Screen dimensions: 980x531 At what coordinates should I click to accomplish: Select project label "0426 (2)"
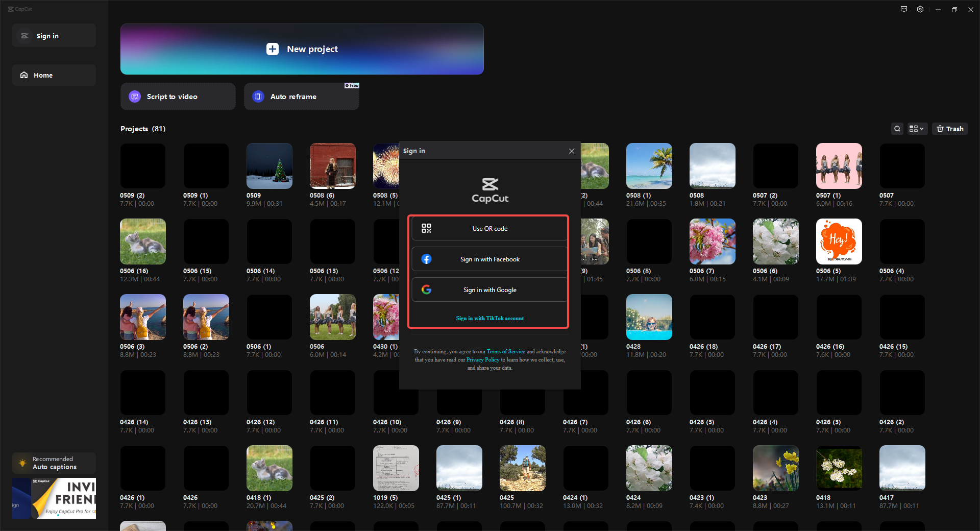tap(892, 422)
